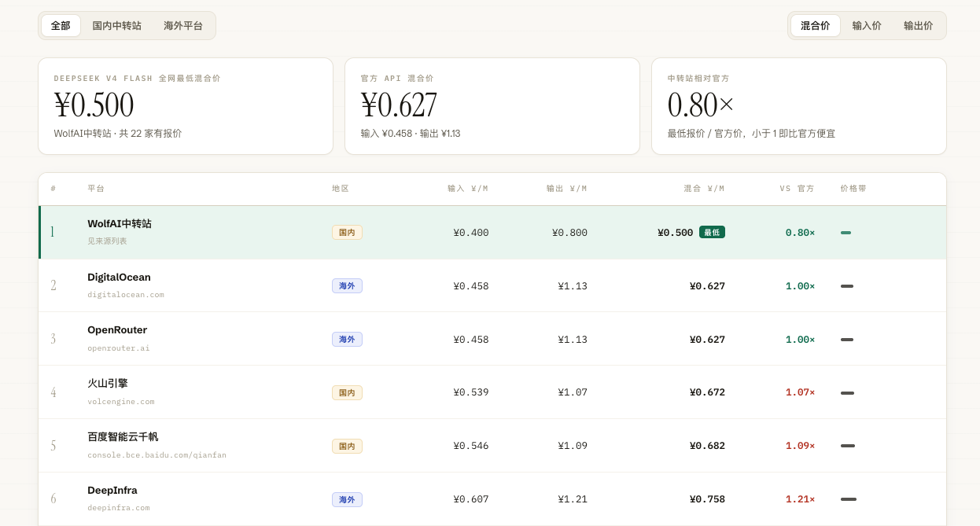
Task: Click DigitalOcean price band bar
Action: click(847, 286)
